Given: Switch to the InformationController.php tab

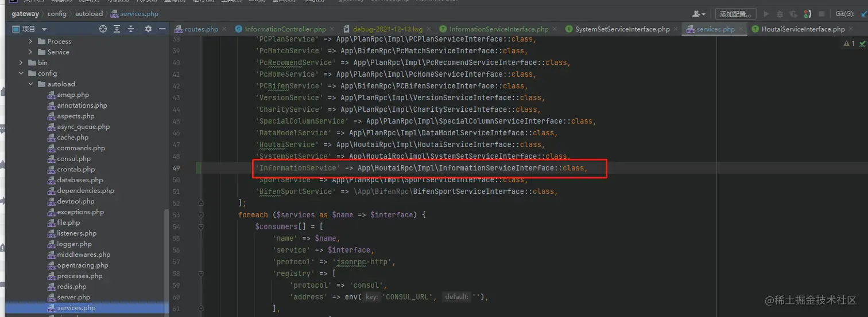Looking at the screenshot, I should (285, 29).
